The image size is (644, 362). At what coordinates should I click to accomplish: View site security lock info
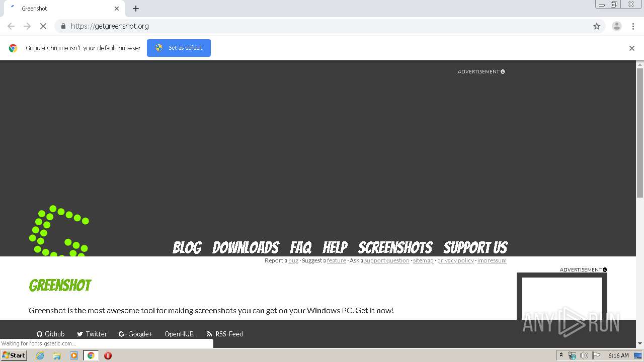tap(63, 26)
